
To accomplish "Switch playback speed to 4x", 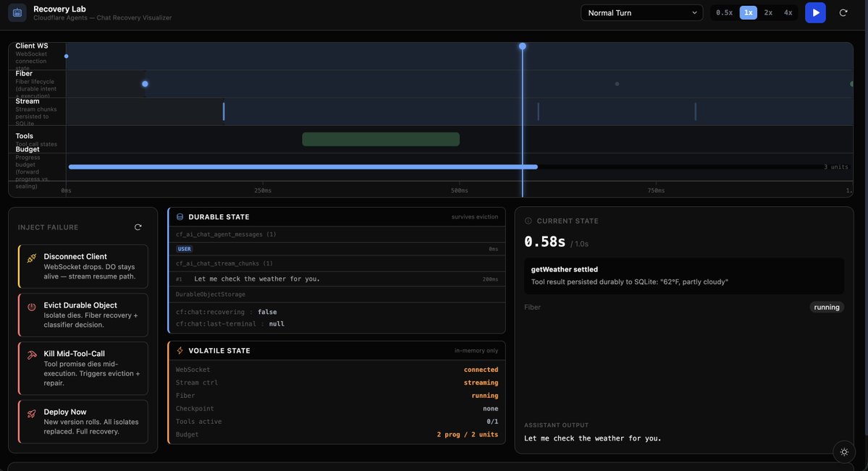I will tap(788, 13).
